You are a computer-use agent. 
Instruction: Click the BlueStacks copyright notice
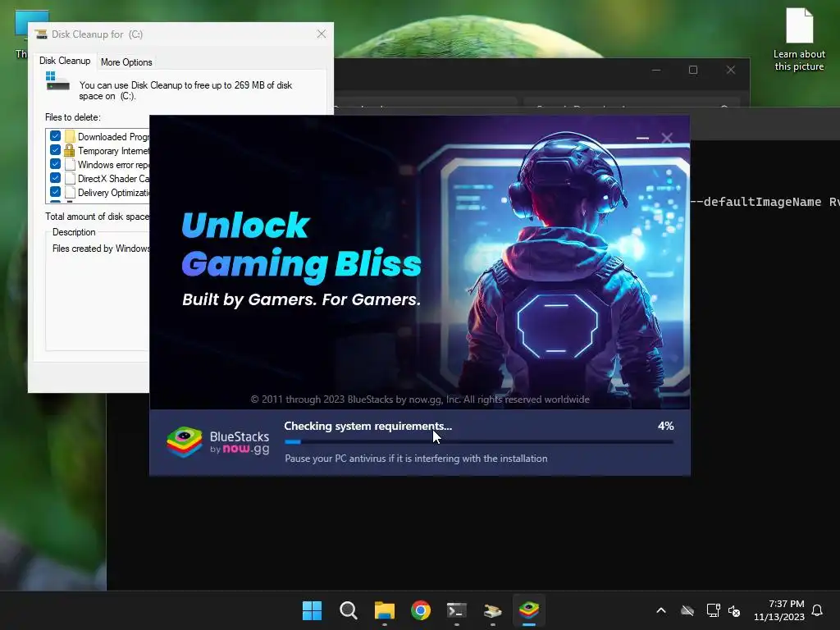coord(420,399)
